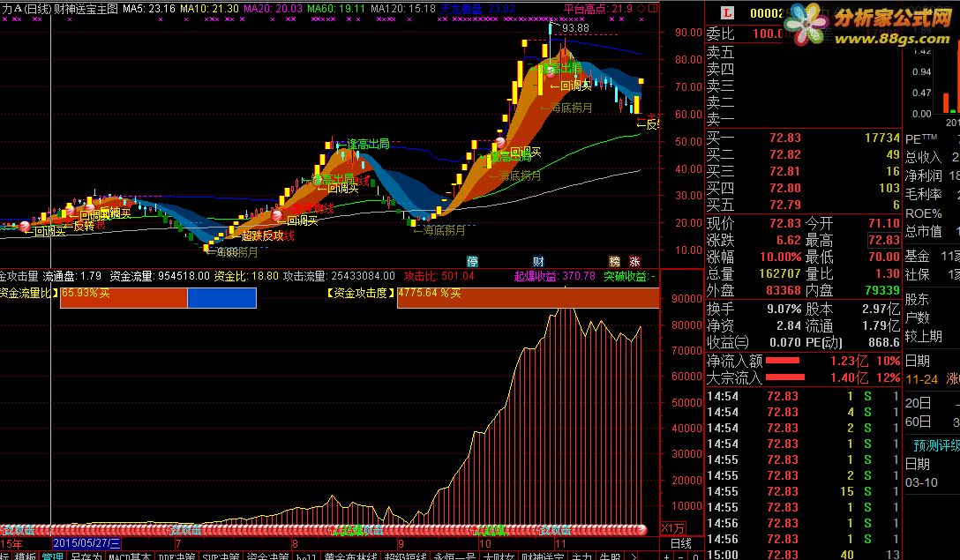Open the 日线 period selector
Screen dimensions: 960x560
[x=681, y=543]
